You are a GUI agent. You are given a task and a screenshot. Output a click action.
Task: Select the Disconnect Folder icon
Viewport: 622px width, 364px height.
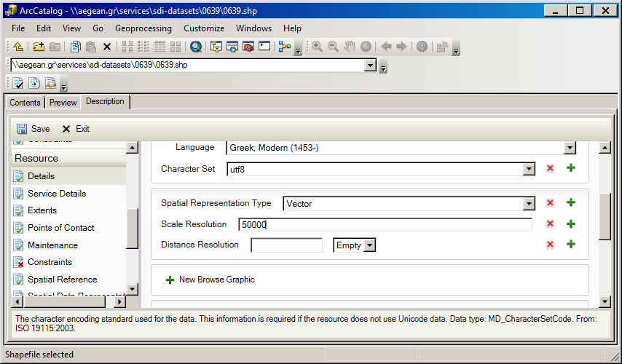coord(55,47)
